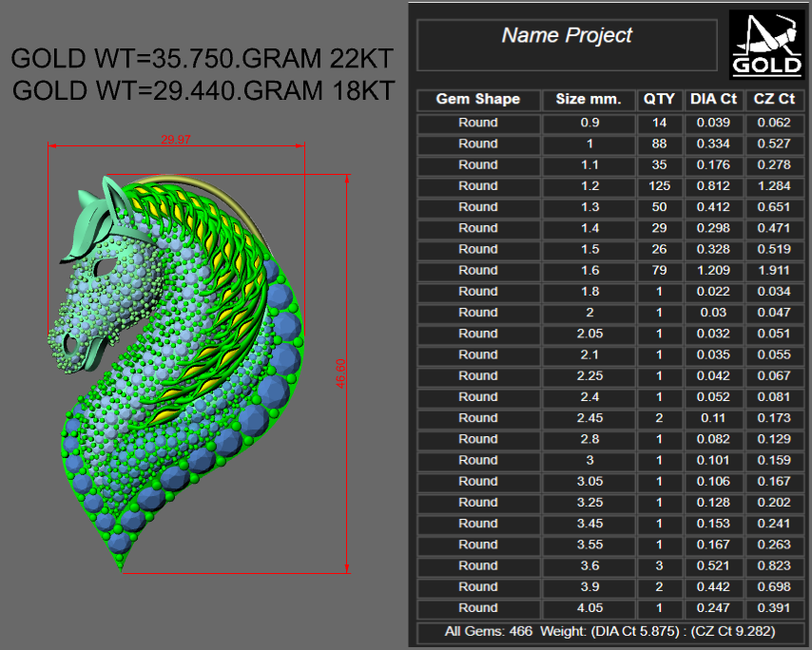Click size cell 1.6

(590, 271)
